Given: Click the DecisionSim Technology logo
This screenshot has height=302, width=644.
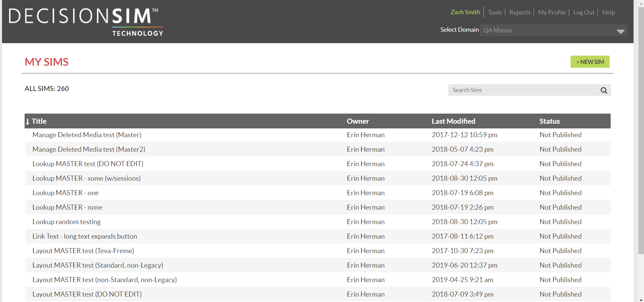Looking at the screenshot, I should coord(86,22).
